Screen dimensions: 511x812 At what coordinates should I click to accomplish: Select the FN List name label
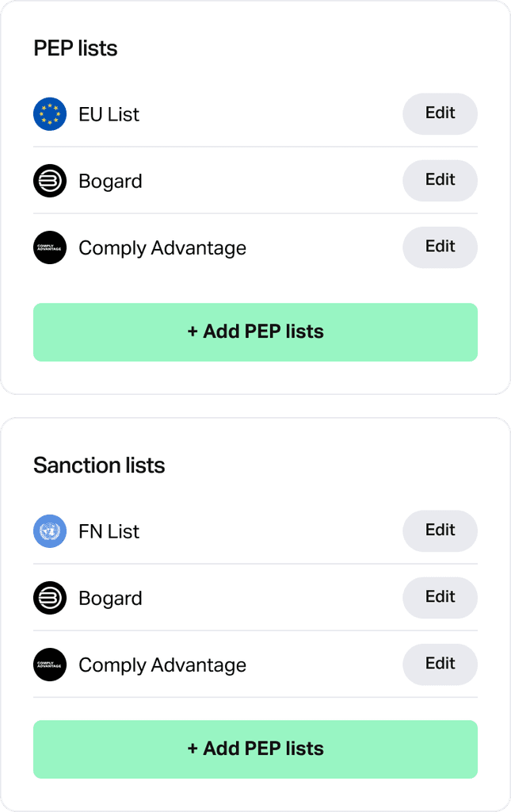click(109, 531)
